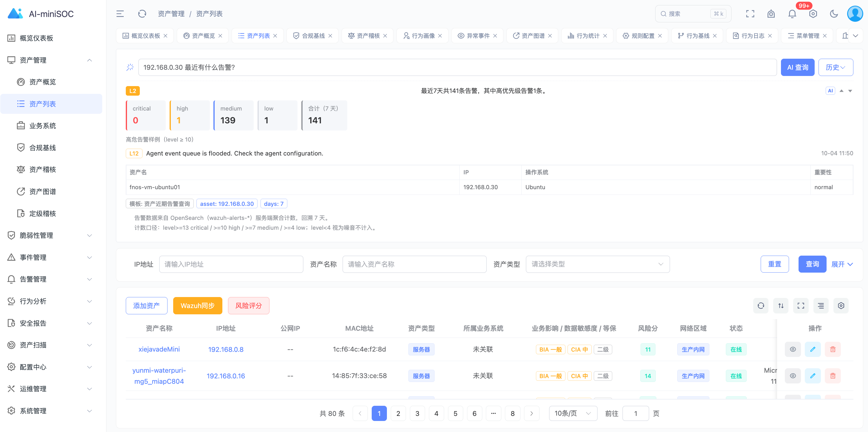The width and height of the screenshot is (868, 432).
Task: Refresh the asset table
Action: pyautogui.click(x=760, y=306)
